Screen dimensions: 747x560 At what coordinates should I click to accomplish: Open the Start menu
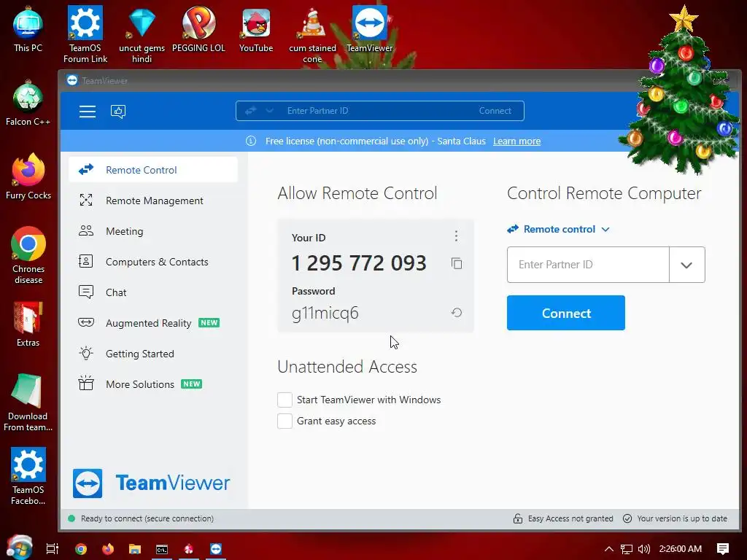[20, 548]
